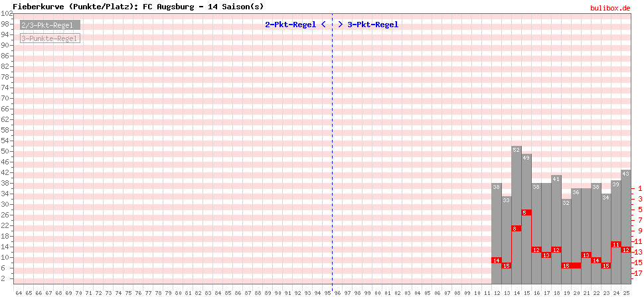
Task: Click the red rank 8 marker
Action: tap(516, 228)
